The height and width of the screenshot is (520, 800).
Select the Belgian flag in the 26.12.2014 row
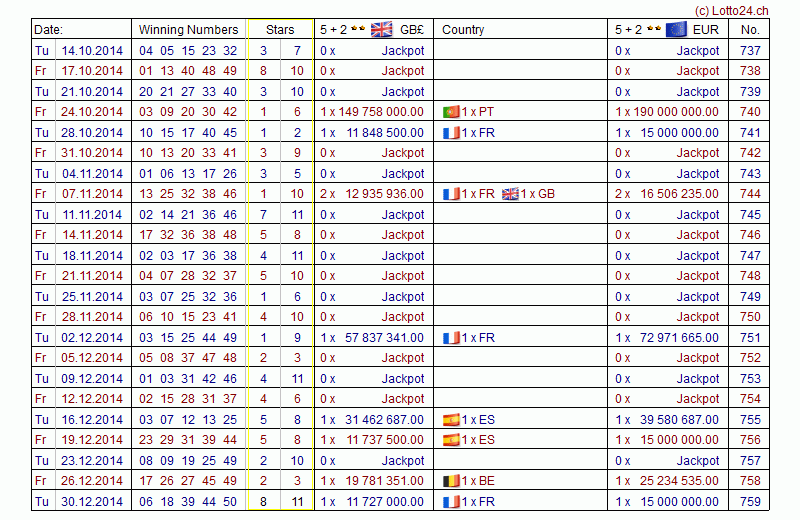pos(451,481)
